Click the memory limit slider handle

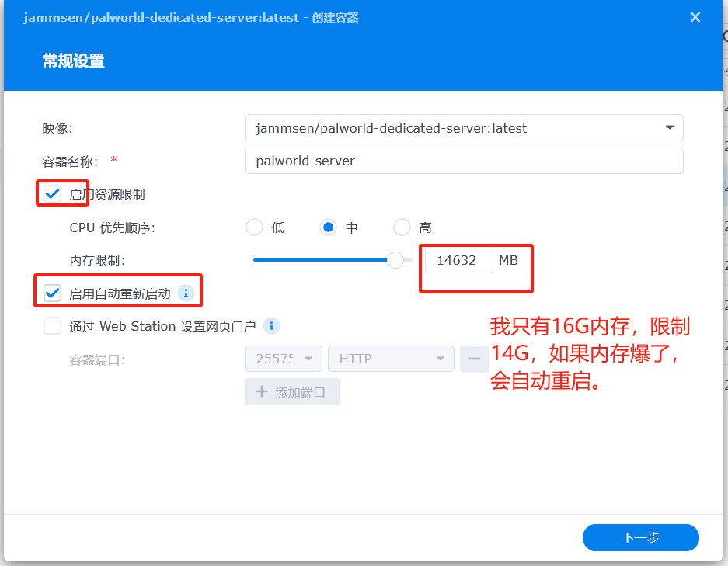(395, 260)
